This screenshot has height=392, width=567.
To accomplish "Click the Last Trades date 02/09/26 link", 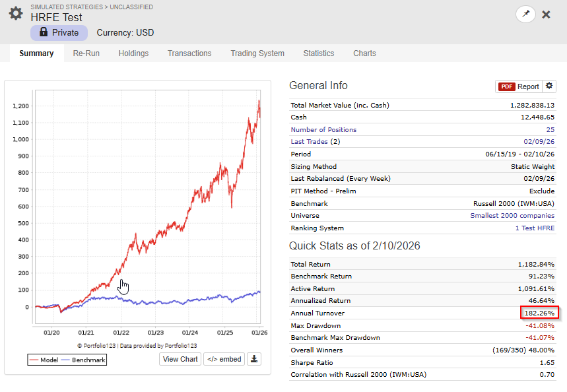I will coord(539,142).
